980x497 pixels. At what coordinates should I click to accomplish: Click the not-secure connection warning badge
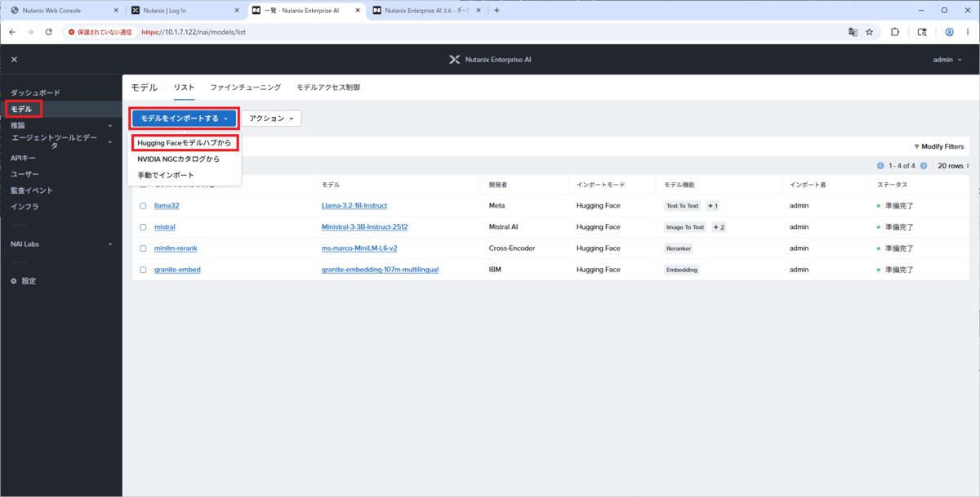pyautogui.click(x=100, y=32)
